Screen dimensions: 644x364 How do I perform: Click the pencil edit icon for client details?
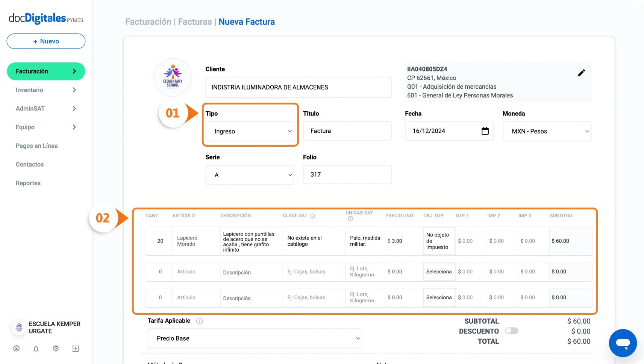pos(581,73)
